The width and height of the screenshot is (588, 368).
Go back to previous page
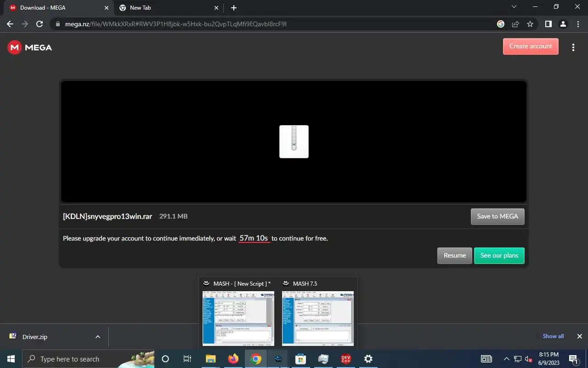coord(10,24)
